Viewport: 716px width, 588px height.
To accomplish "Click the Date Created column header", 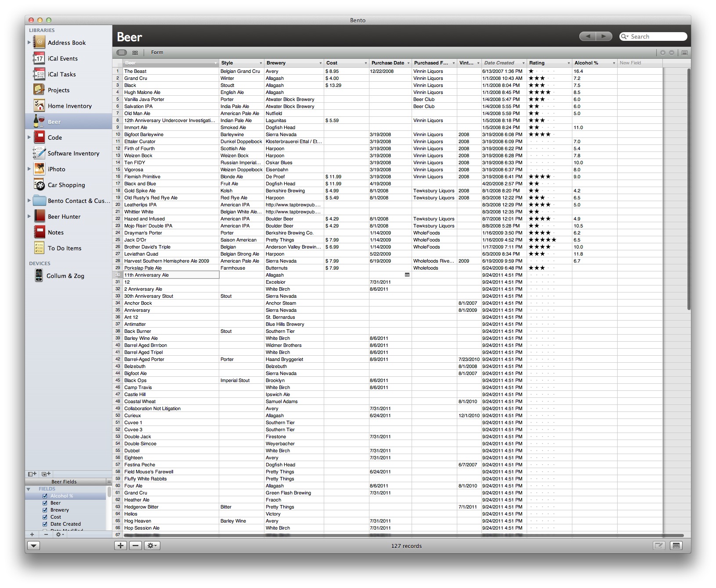I will 504,63.
